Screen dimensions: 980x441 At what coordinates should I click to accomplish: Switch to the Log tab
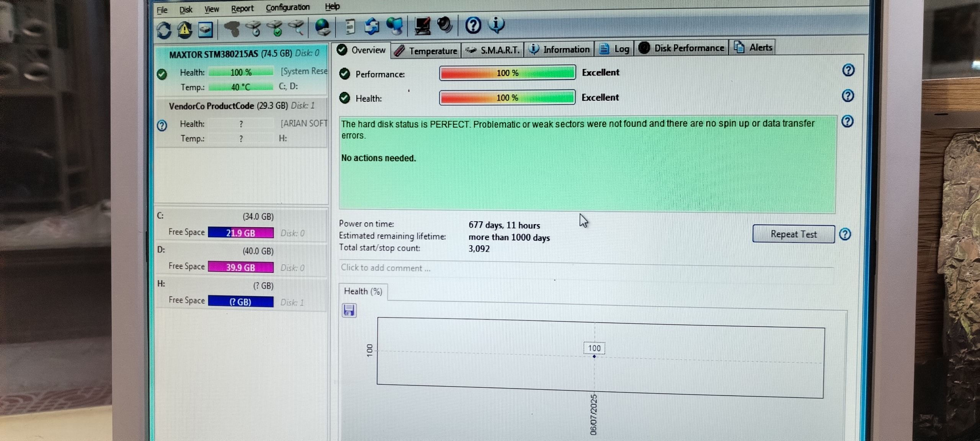click(x=614, y=49)
